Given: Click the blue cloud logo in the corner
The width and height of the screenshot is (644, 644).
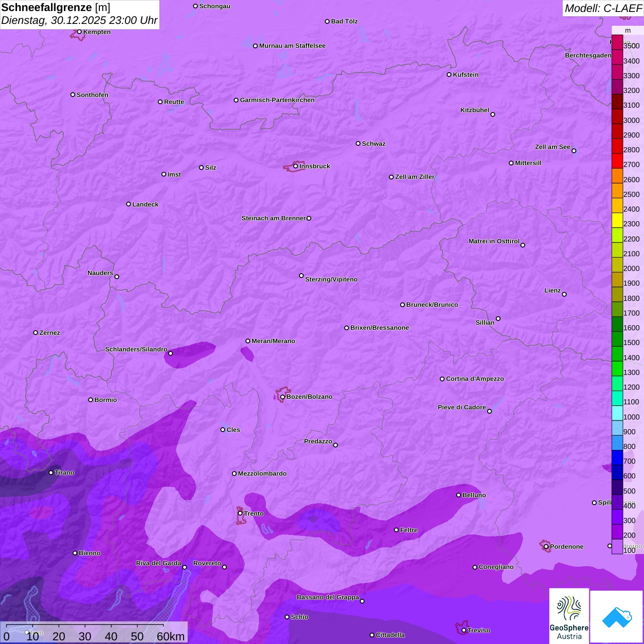Looking at the screenshot, I should pos(617,617).
